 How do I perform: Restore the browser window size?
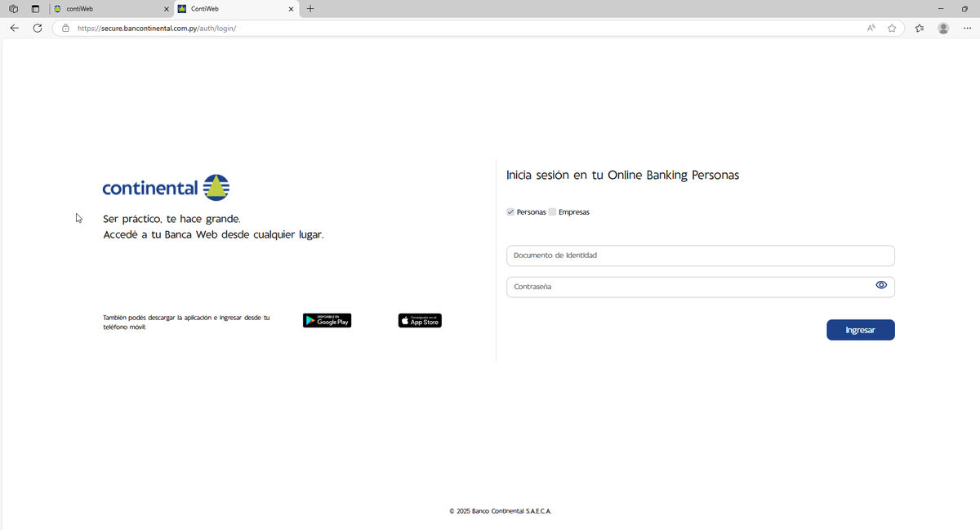964,9
